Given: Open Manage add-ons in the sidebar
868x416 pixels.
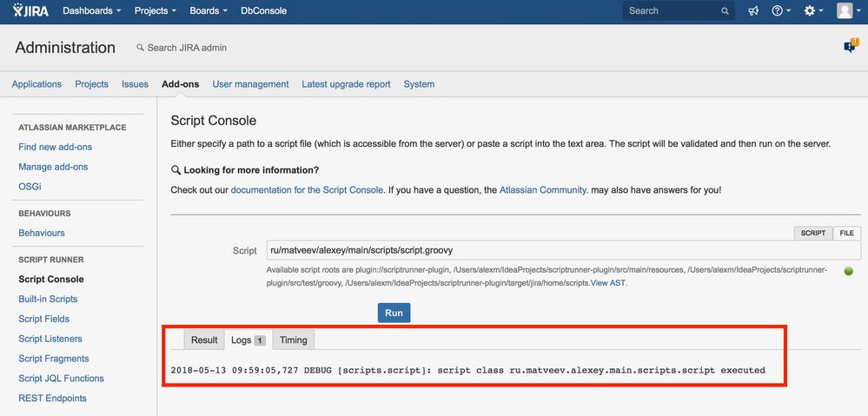Looking at the screenshot, I should click(53, 167).
